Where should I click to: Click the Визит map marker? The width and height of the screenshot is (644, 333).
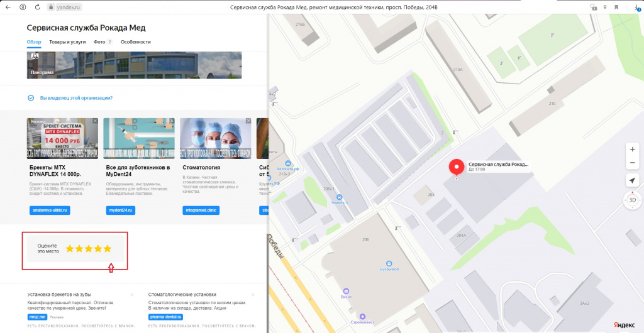point(347,290)
